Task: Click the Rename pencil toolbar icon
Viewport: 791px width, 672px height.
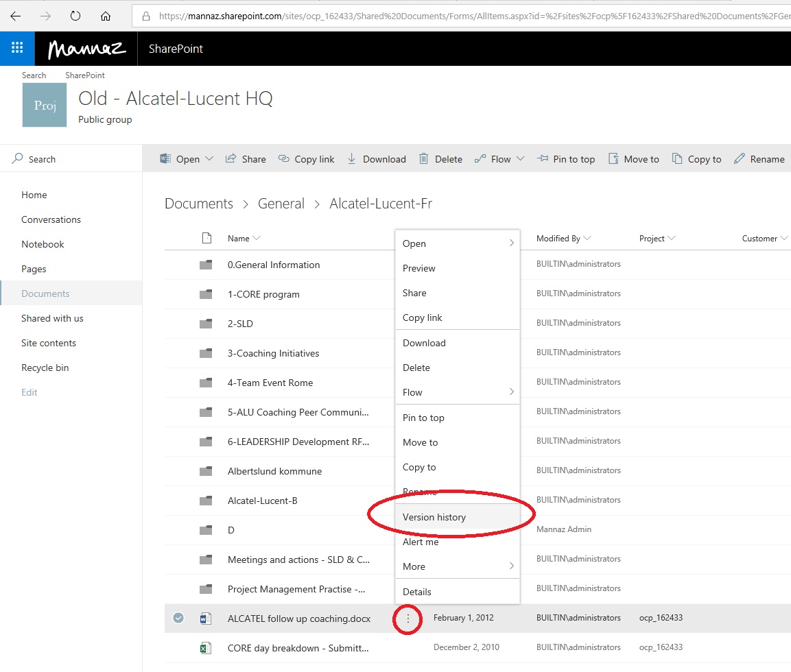Action: (x=739, y=159)
